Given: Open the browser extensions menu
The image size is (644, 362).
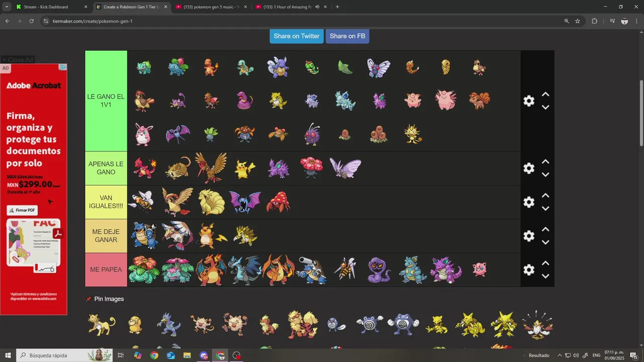Looking at the screenshot, I should [594, 21].
